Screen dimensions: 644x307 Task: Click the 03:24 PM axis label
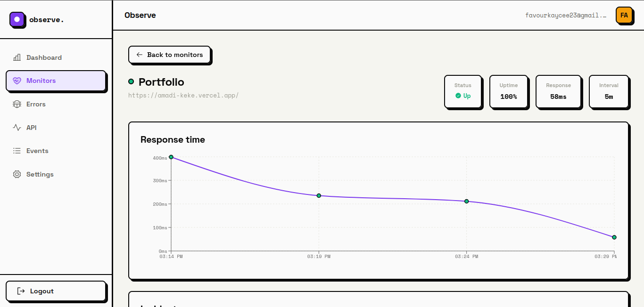pyautogui.click(x=467, y=257)
